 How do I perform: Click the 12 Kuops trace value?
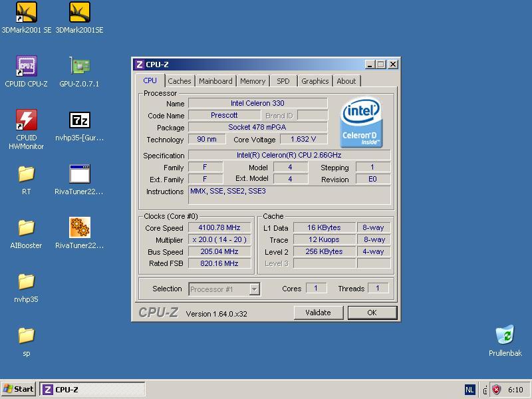(x=325, y=239)
